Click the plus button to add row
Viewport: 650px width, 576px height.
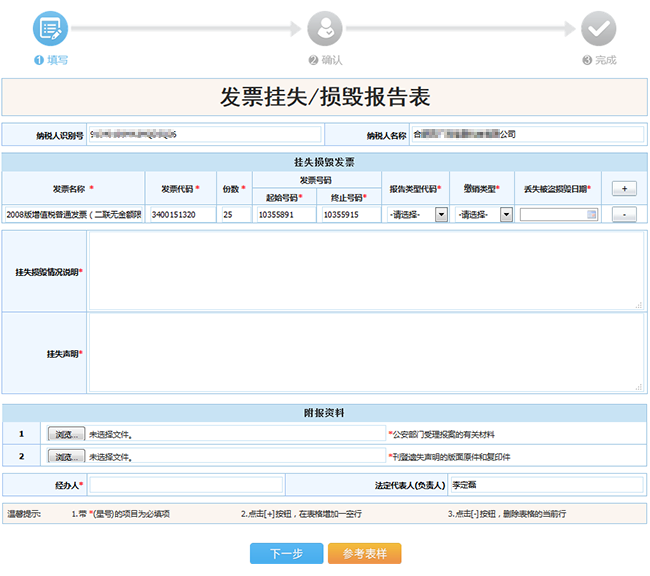click(x=624, y=188)
